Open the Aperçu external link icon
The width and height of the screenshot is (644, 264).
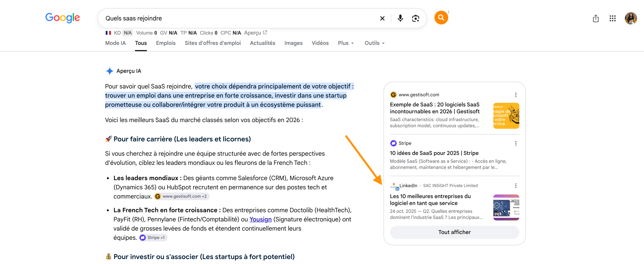[x=265, y=32]
